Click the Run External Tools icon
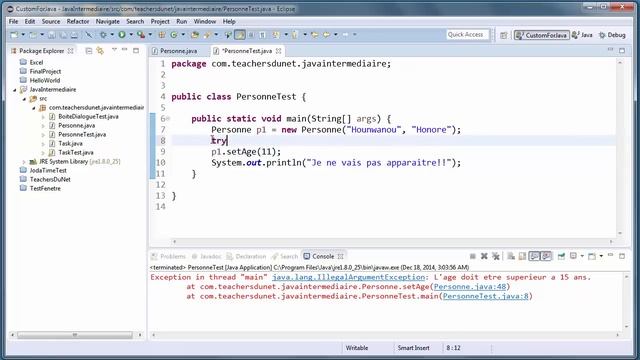The image size is (640, 360). [x=141, y=35]
